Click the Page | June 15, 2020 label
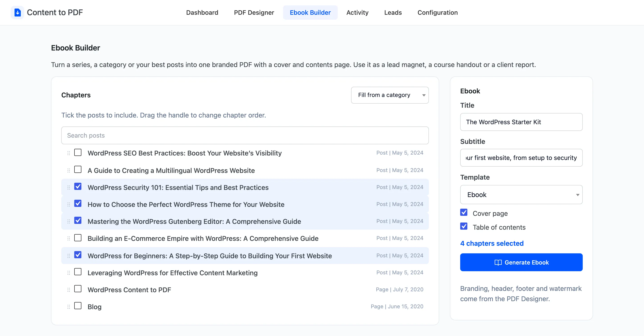This screenshot has width=644, height=336. tap(397, 307)
